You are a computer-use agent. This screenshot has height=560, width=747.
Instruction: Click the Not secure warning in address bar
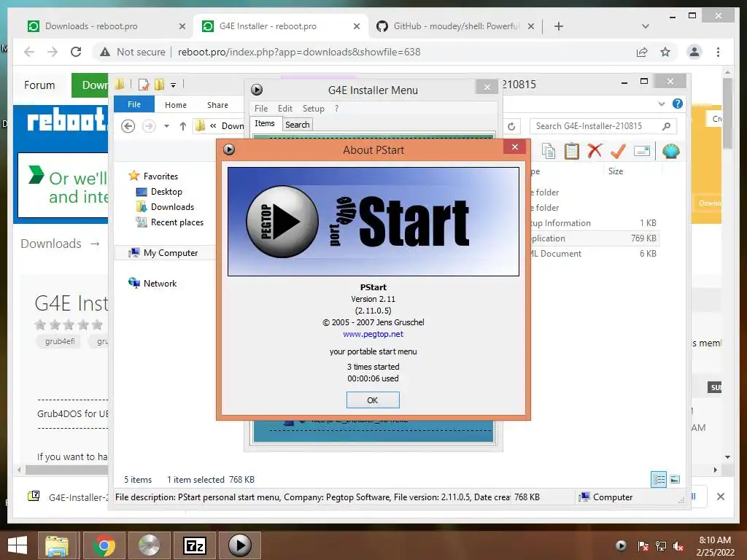tap(133, 52)
